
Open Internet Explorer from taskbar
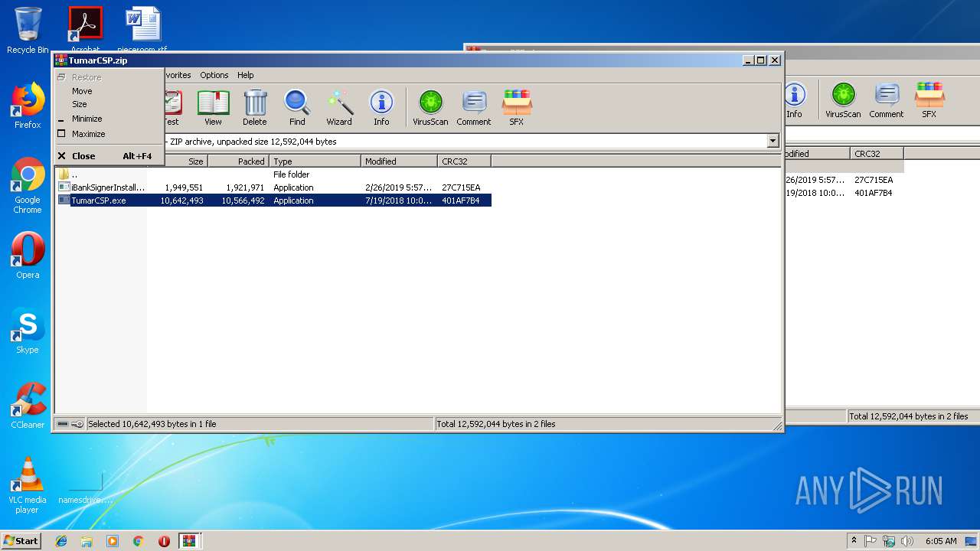coord(61,541)
